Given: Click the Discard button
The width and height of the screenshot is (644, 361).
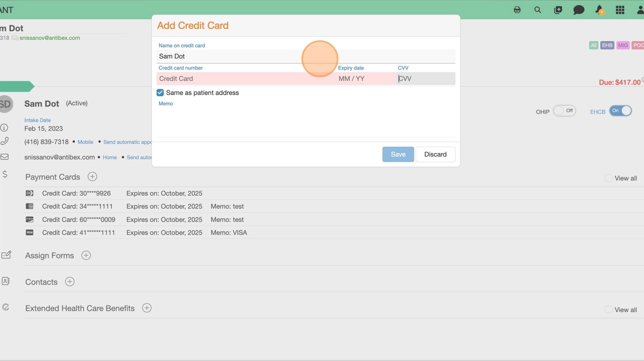Looking at the screenshot, I should [x=435, y=154].
